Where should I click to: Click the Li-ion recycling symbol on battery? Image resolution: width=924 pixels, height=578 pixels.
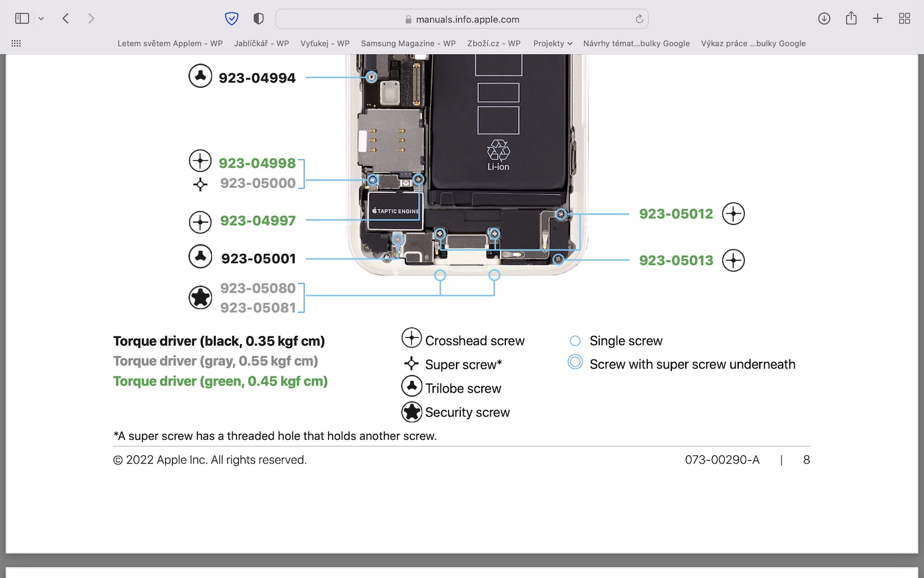tap(498, 150)
